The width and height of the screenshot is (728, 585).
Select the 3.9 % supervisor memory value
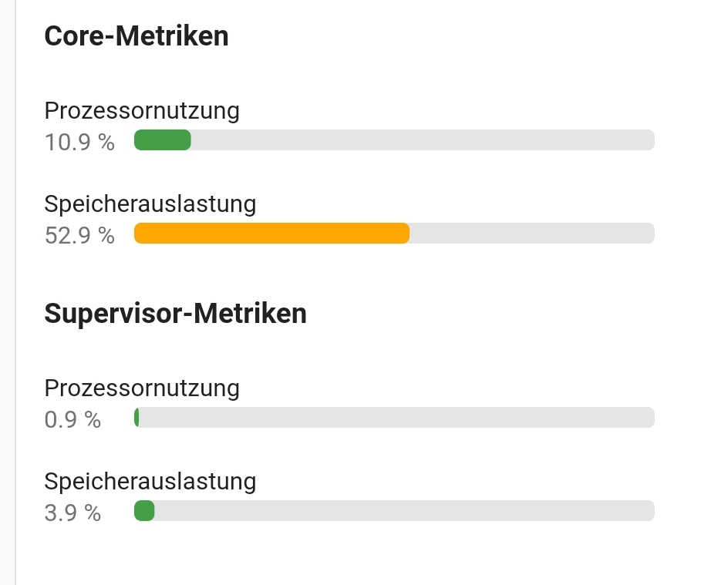click(72, 513)
